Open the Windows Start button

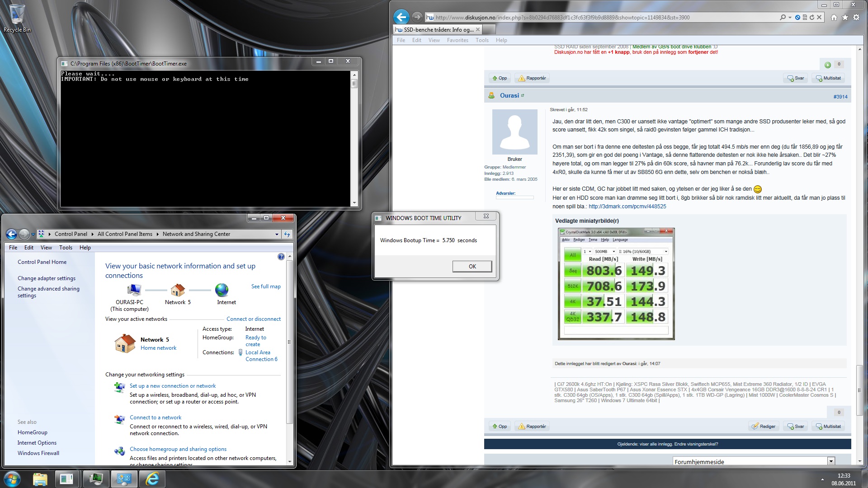click(x=12, y=479)
